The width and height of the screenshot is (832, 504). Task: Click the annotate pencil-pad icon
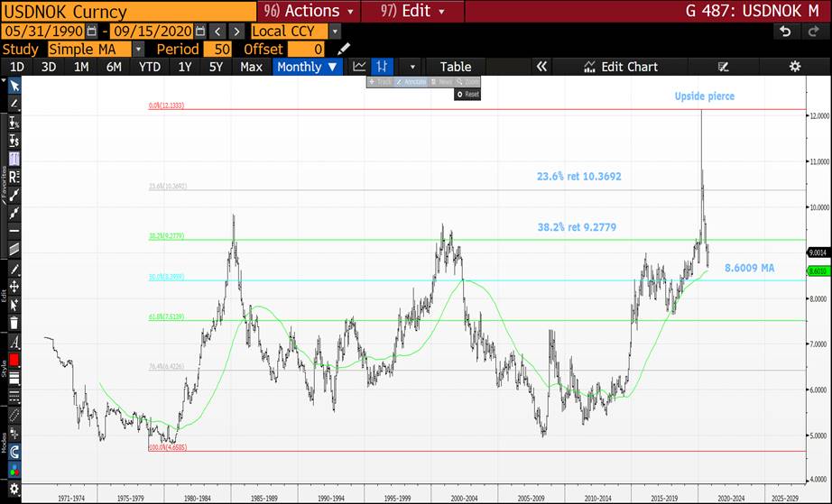pyautogui.click(x=723, y=67)
